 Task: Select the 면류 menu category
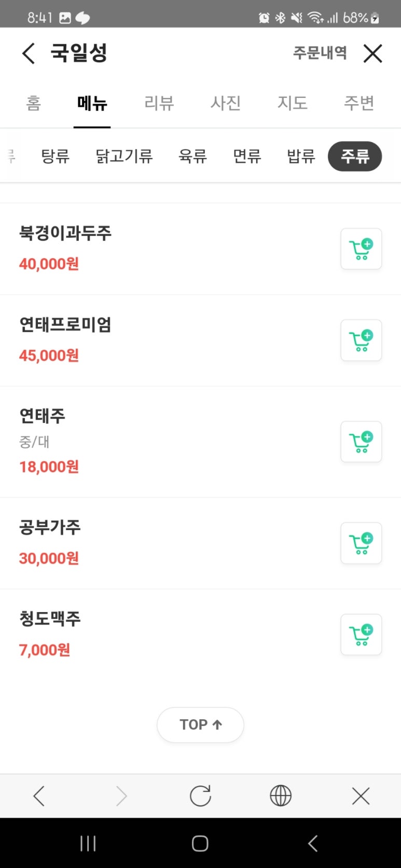pos(247,156)
